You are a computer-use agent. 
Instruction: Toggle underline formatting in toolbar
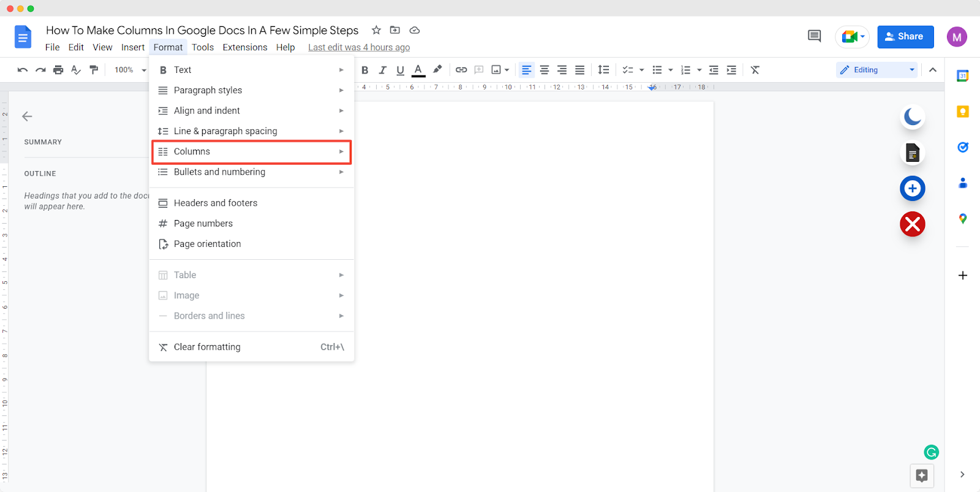click(401, 70)
